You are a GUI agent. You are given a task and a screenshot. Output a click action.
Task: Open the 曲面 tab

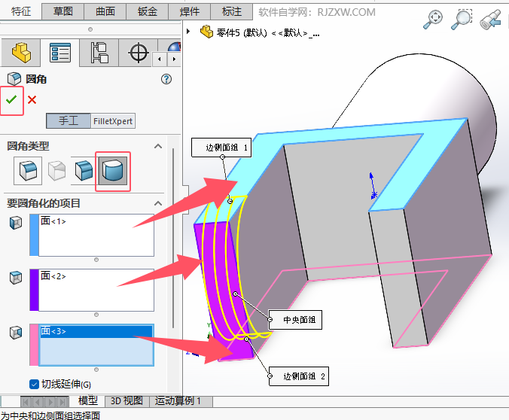click(105, 11)
